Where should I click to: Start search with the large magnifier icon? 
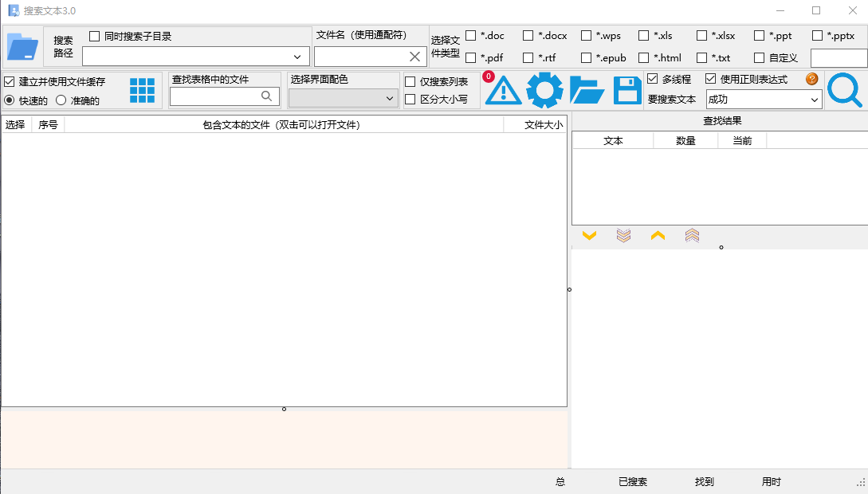tap(845, 90)
